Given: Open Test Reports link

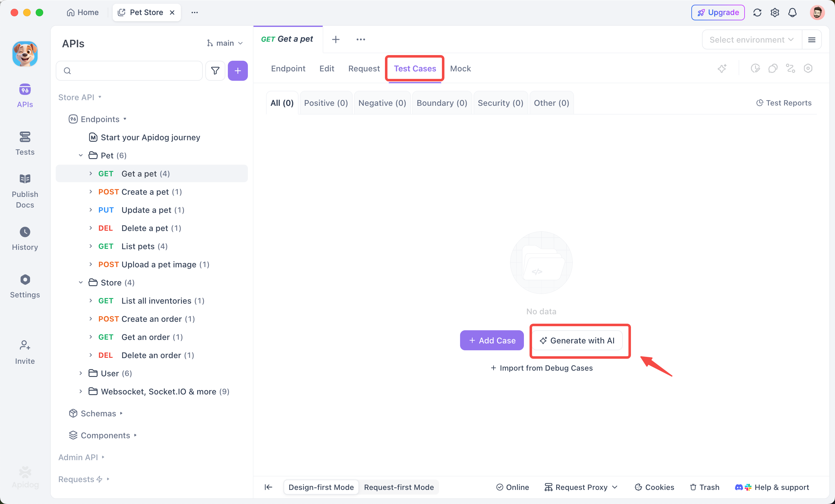Looking at the screenshot, I should 784,103.
